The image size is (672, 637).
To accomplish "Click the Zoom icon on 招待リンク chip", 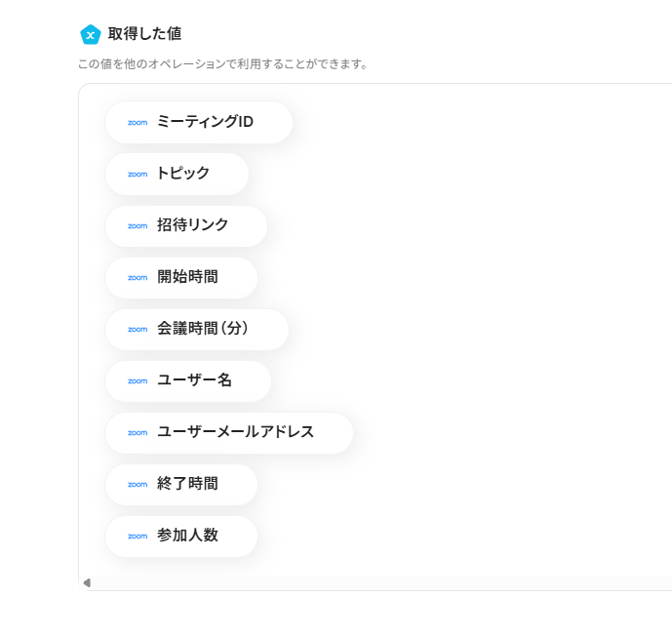I will (138, 226).
